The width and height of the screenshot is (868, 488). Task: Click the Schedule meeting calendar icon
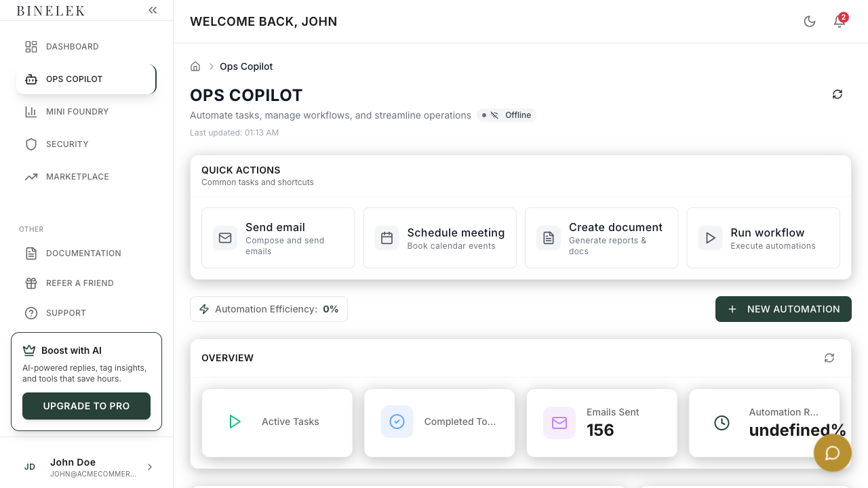387,238
